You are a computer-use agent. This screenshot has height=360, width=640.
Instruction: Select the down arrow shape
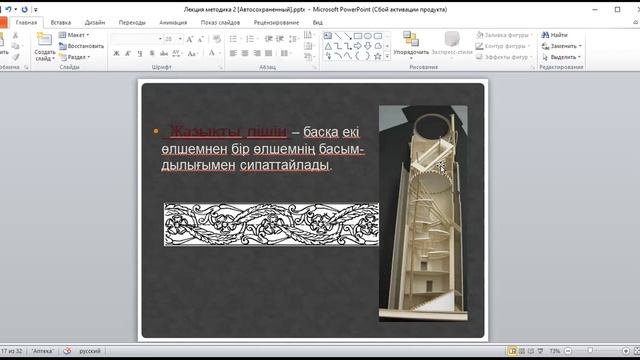[368, 46]
